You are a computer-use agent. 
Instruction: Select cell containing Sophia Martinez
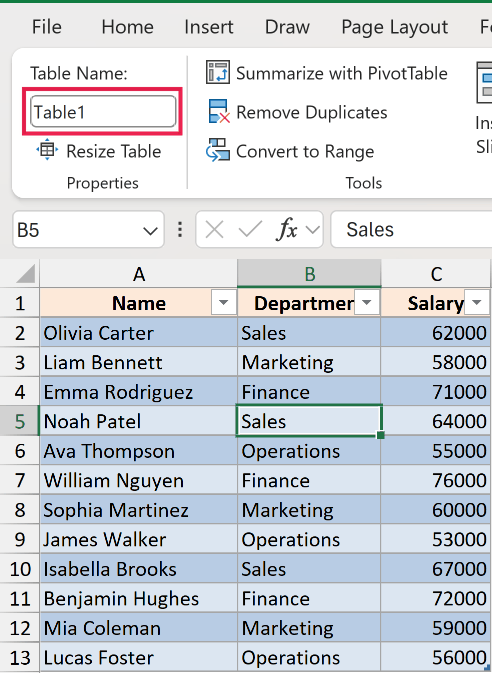138,510
